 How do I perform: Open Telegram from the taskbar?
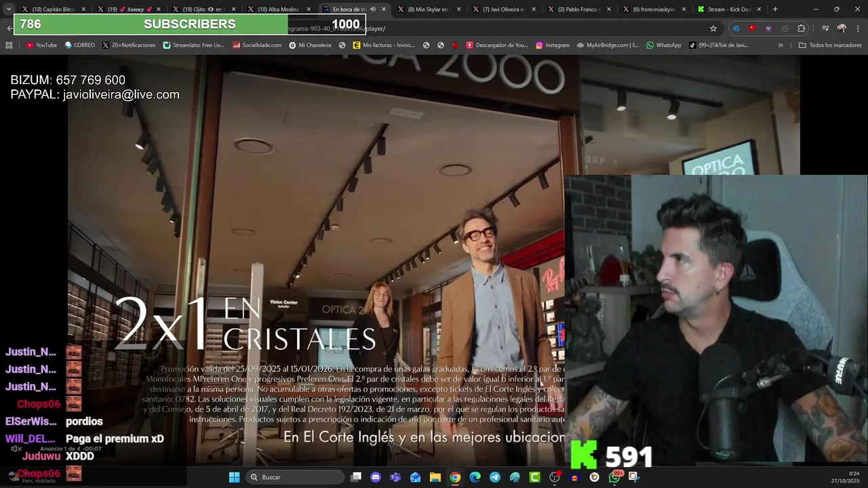(495, 477)
